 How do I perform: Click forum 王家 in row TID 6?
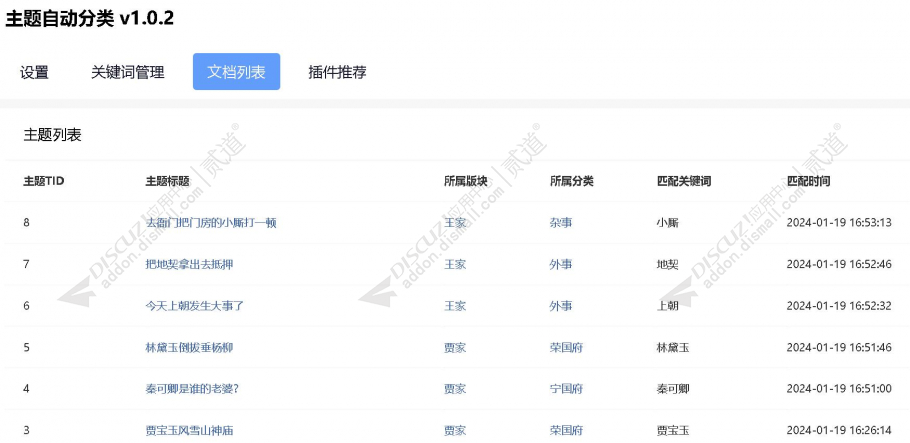tap(455, 306)
